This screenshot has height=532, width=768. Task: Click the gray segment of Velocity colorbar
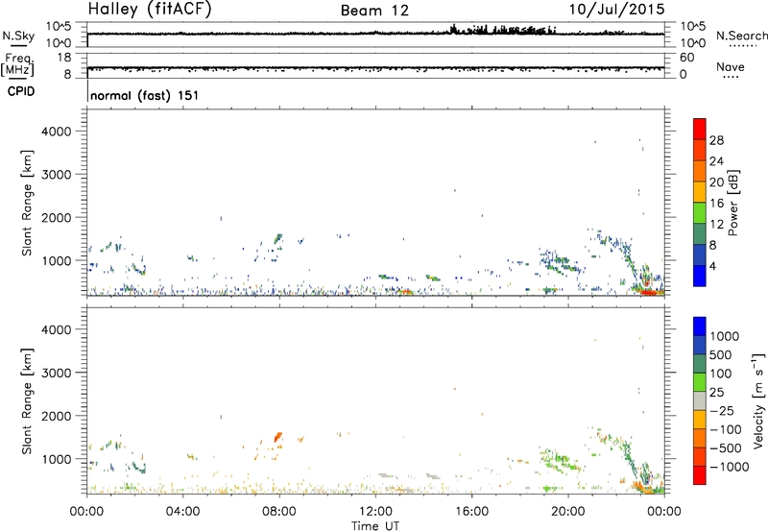pyautogui.click(x=700, y=400)
